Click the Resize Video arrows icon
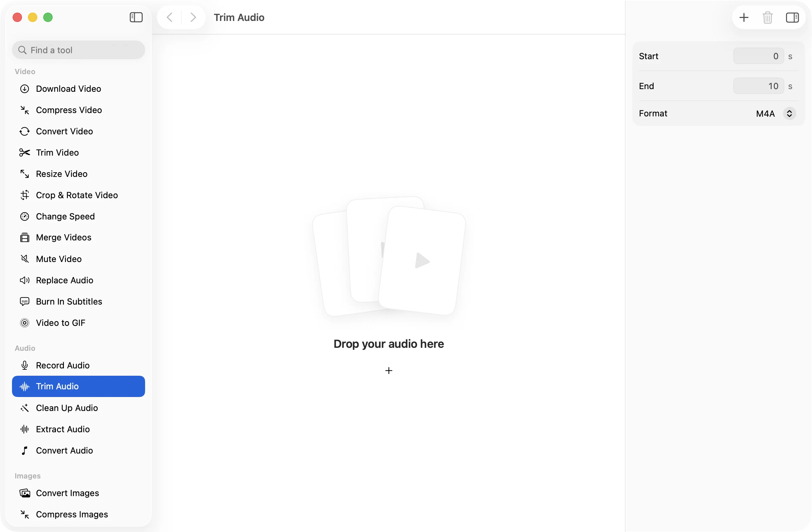Screen dimensions: 812x532 (x=25, y=174)
